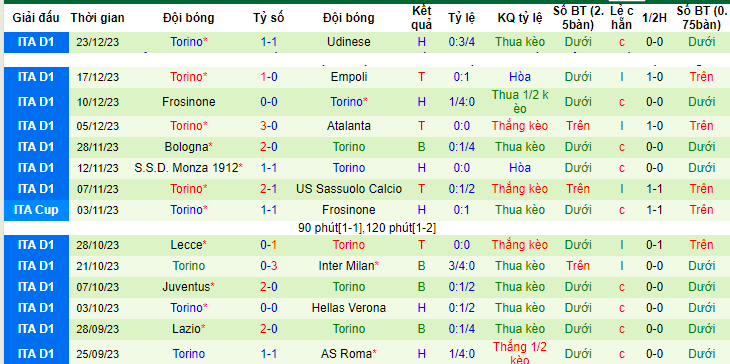Open the 3-0 score against Atalanta

point(269,126)
